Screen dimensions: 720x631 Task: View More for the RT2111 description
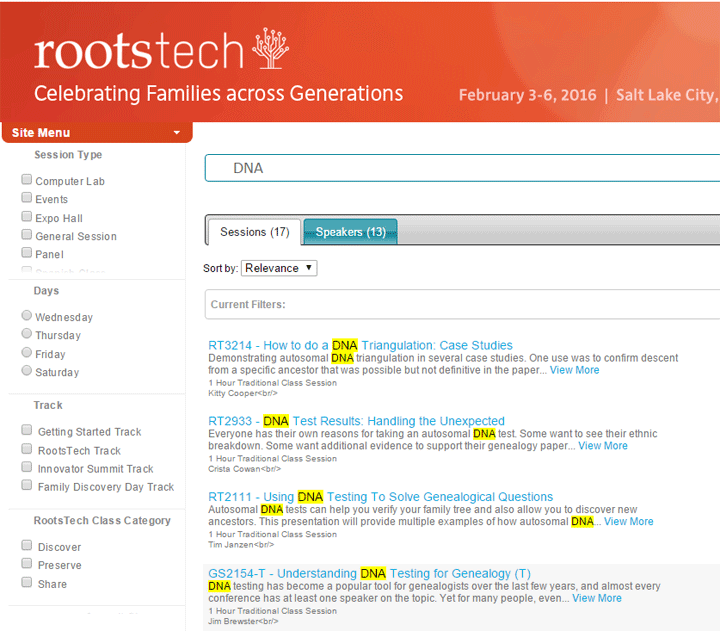click(x=629, y=522)
